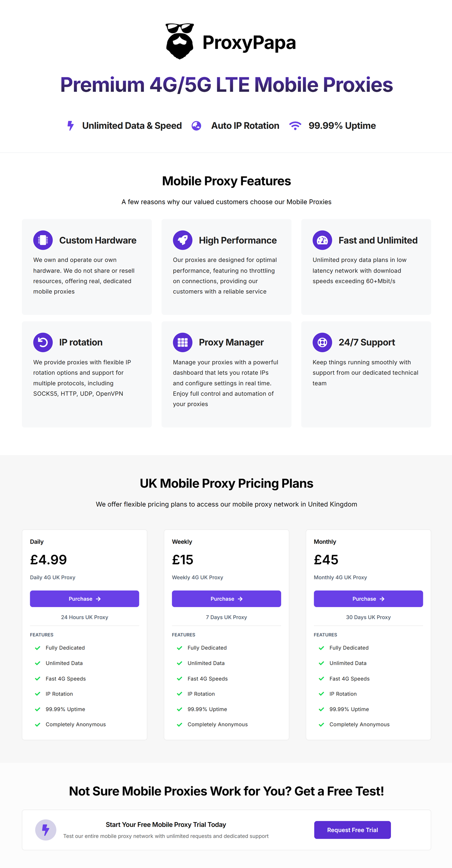Purchase the Monthly £45 plan
The width and height of the screenshot is (452, 868).
(x=368, y=599)
